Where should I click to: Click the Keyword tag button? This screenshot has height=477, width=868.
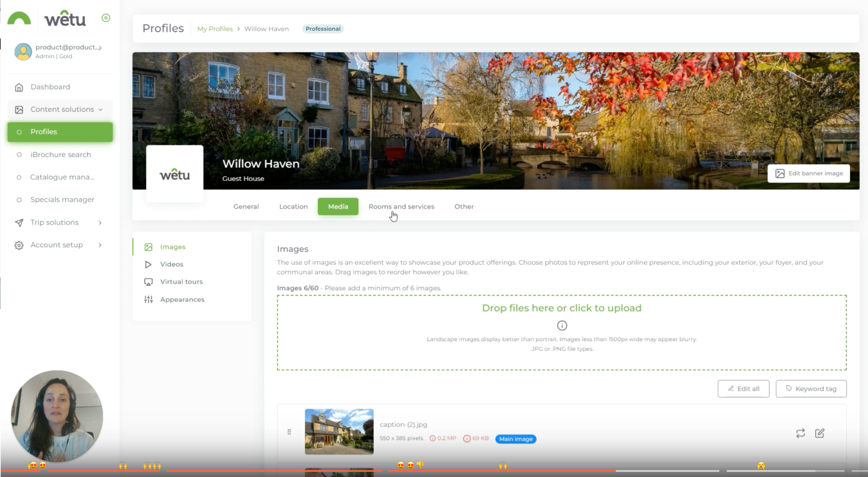pyautogui.click(x=811, y=389)
